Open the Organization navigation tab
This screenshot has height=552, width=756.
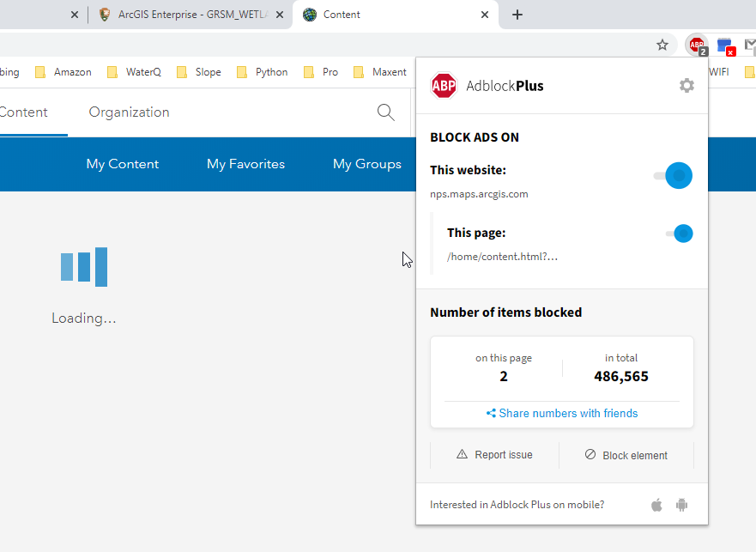pyautogui.click(x=129, y=112)
